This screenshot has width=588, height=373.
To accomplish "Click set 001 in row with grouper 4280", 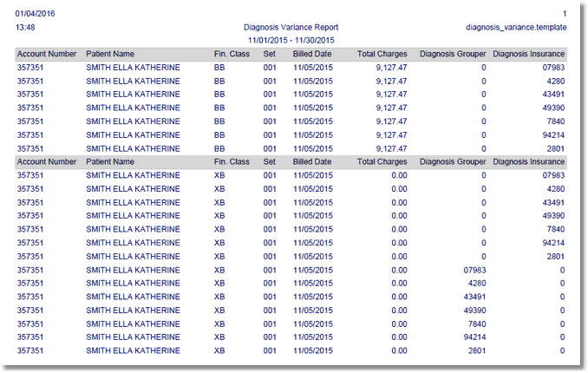I will click(270, 284).
